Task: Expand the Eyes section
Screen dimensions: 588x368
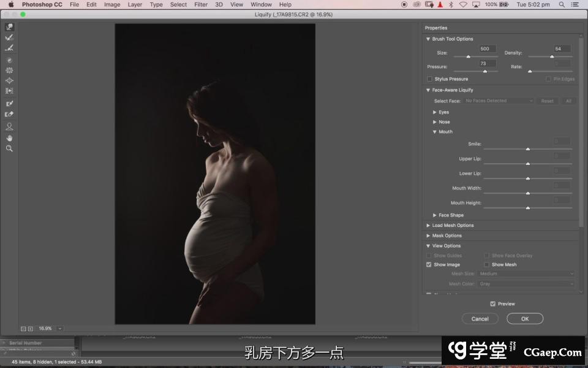Action: click(x=435, y=112)
